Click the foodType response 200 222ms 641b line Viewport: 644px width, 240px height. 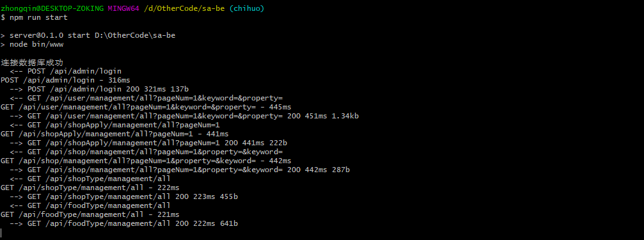[x=123, y=223]
